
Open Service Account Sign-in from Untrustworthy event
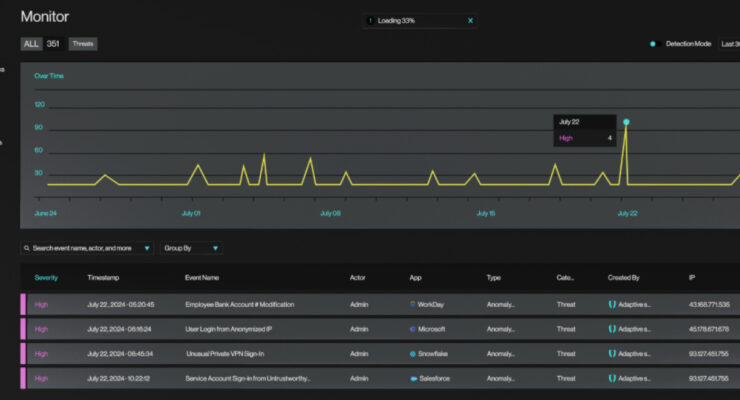[248, 378]
